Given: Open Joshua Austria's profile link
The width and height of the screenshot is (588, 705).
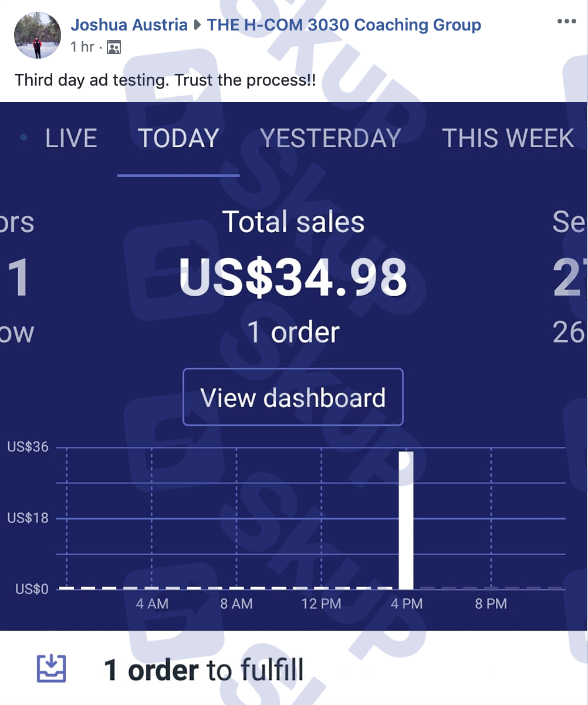Looking at the screenshot, I should [129, 25].
